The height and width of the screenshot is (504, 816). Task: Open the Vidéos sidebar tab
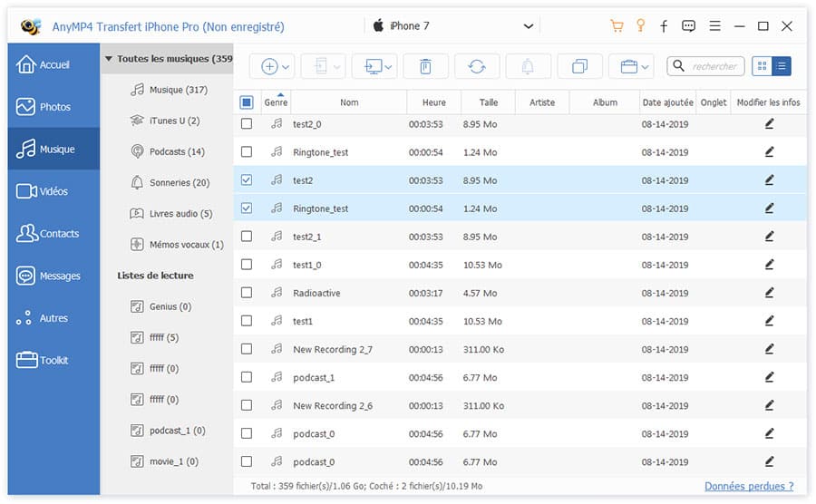pos(53,191)
